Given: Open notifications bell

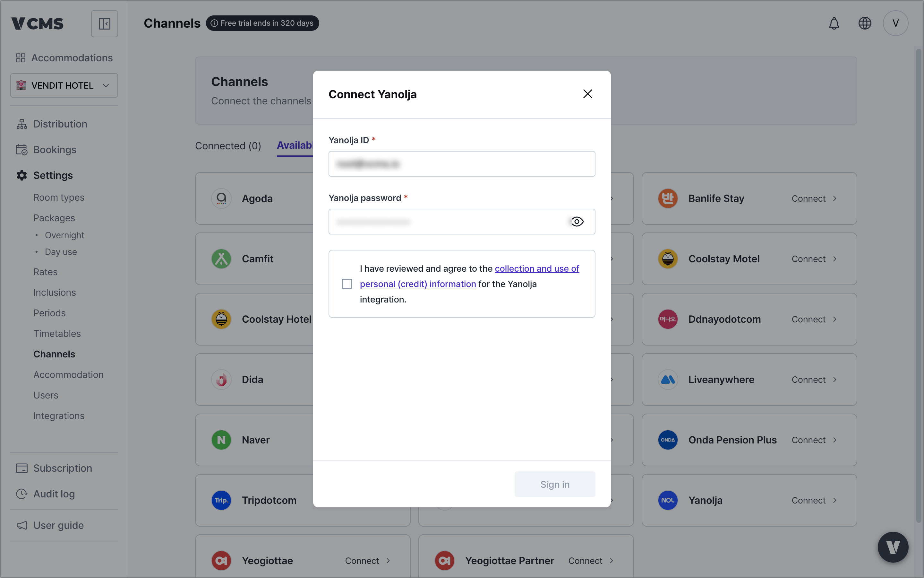Looking at the screenshot, I should click(x=834, y=23).
